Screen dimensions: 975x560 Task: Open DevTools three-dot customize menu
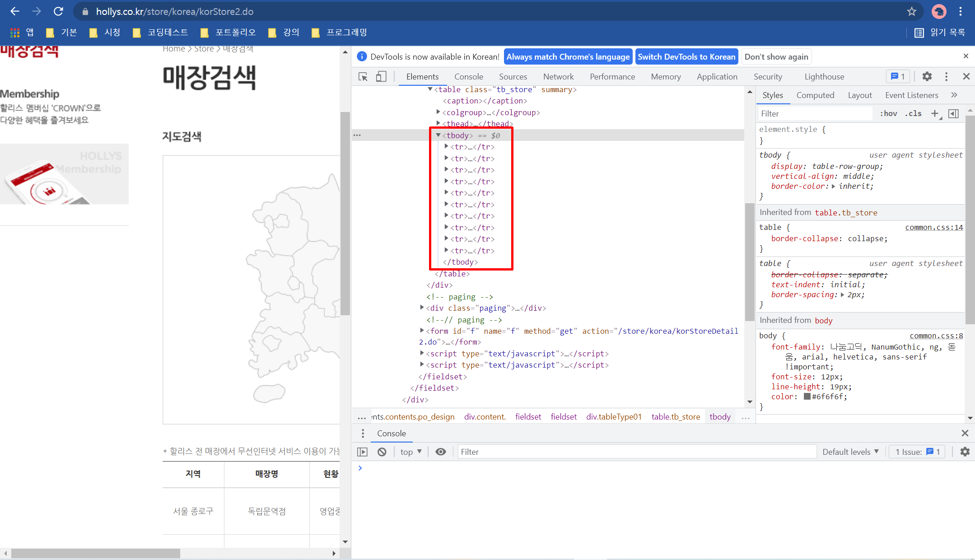[x=946, y=77]
